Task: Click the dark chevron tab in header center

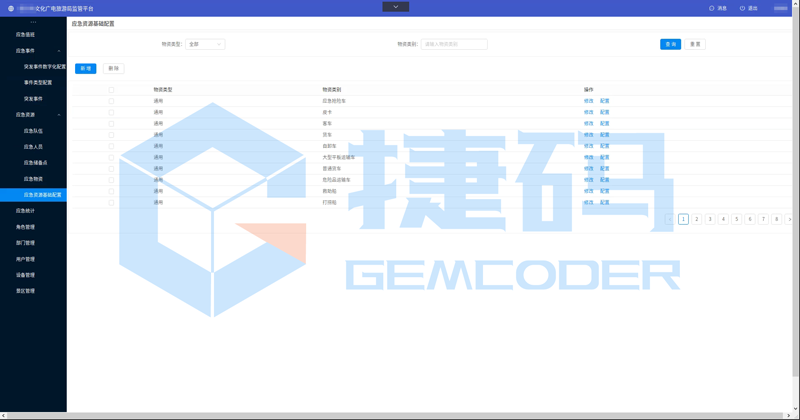Action: (395, 7)
